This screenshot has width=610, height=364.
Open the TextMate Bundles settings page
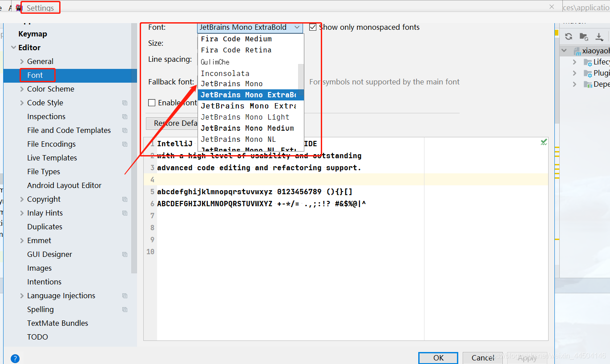57,323
